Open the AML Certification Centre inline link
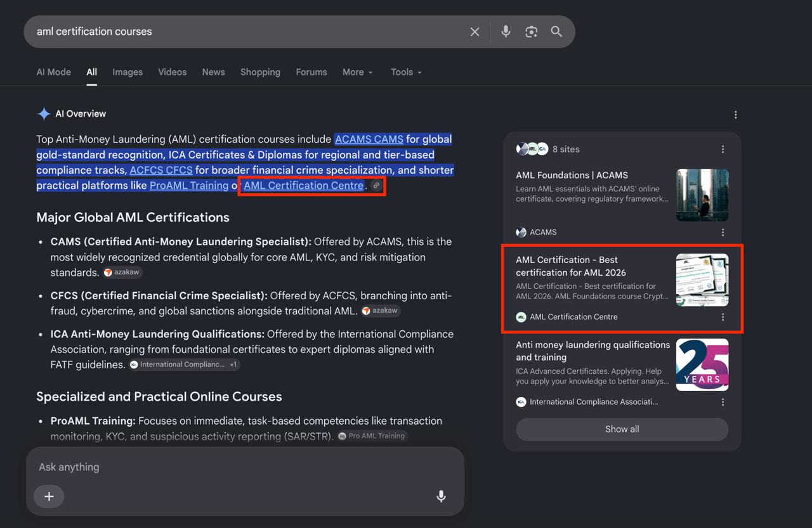Screen dimensions: 812x528 coord(304,186)
